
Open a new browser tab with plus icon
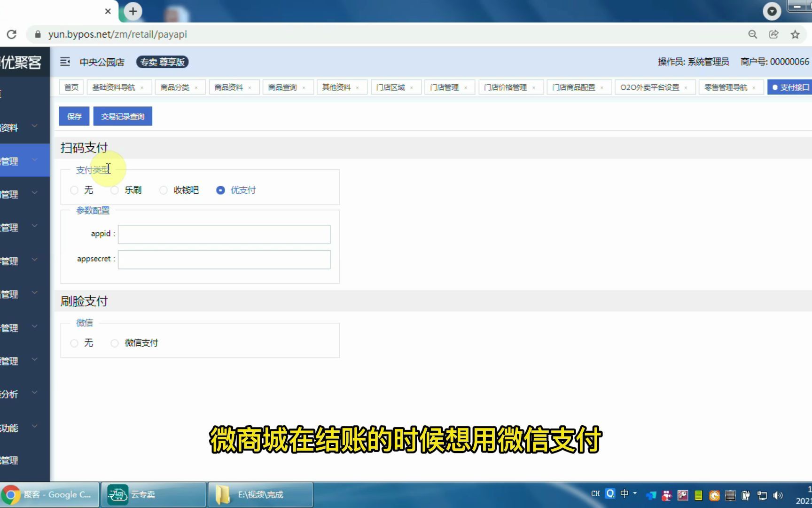[133, 11]
